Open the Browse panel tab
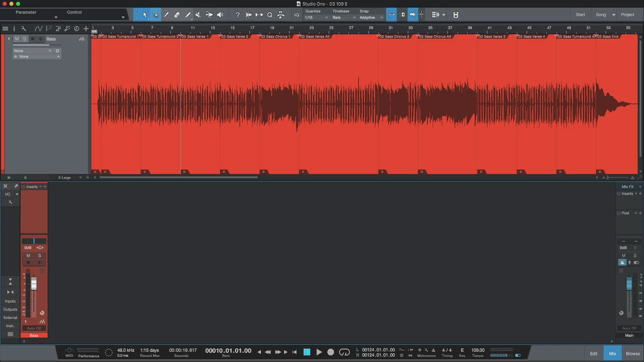Viewport: 644px width, 362px height. click(633, 353)
